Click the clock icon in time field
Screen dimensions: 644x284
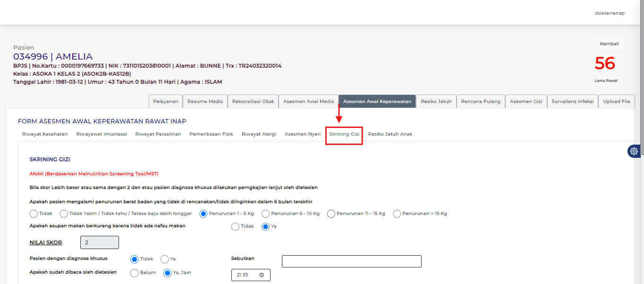[x=262, y=275]
